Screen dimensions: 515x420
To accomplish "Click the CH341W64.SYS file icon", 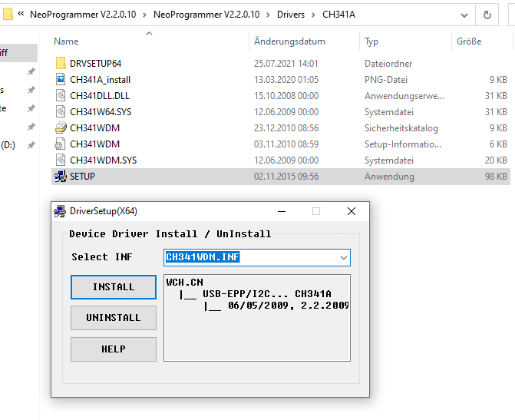I will (x=61, y=112).
